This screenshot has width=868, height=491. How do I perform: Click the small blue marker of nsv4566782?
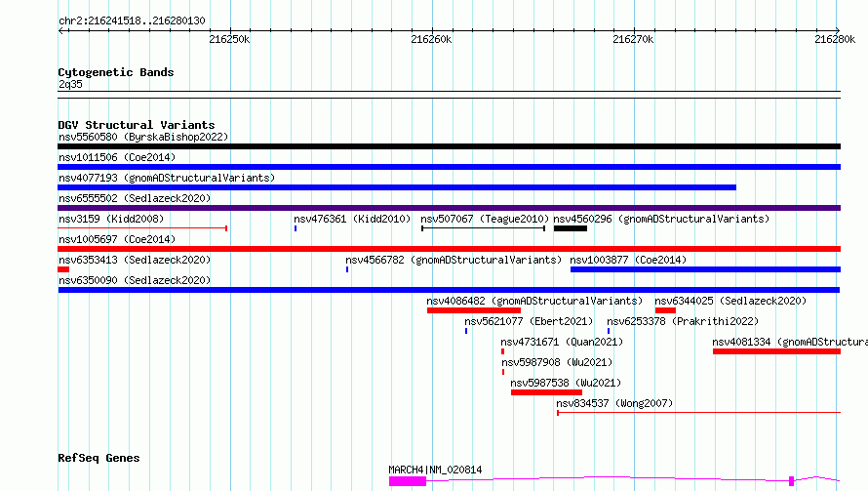tap(347, 269)
